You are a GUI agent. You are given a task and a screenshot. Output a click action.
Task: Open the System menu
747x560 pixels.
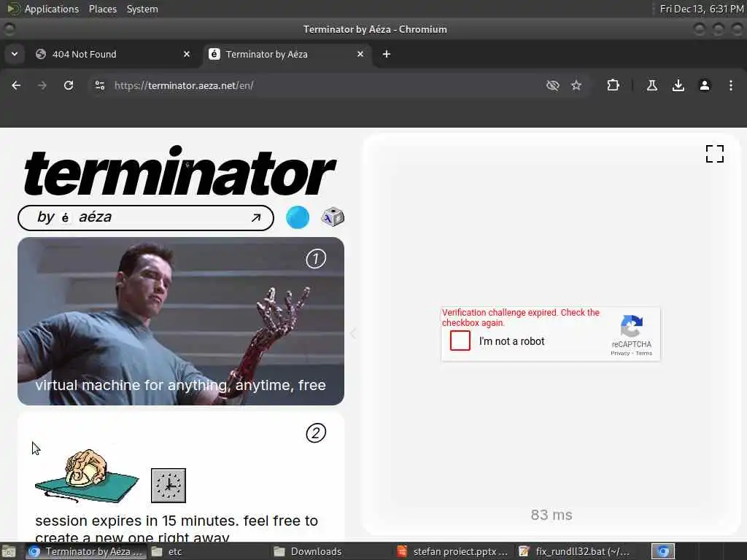pos(142,9)
